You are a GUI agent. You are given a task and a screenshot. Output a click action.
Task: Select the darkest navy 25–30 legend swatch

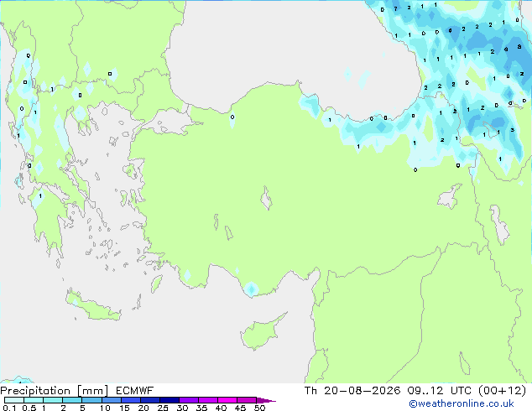click(x=170, y=400)
